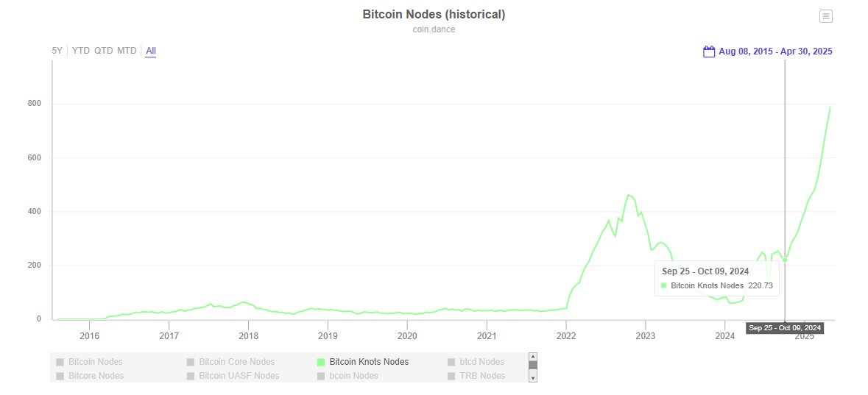Choose the QTD range option
Image resolution: width=868 pixels, height=395 pixels.
[104, 51]
